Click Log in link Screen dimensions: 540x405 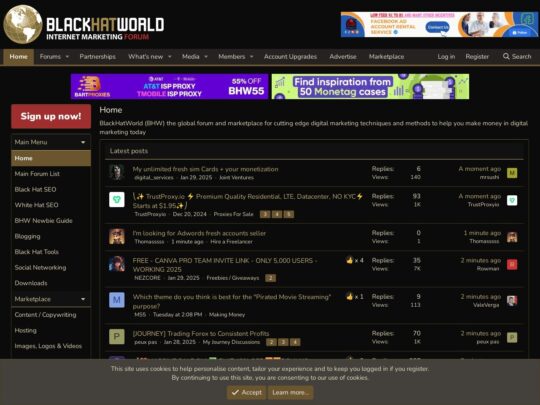446,56
